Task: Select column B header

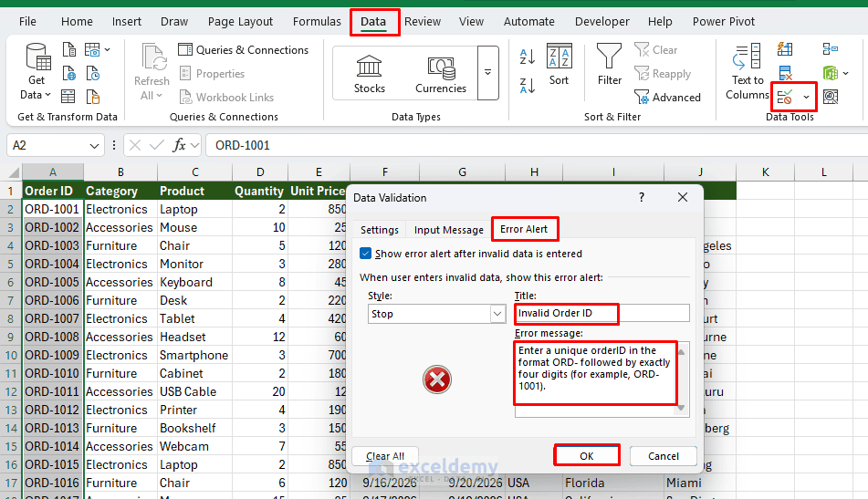Action: [120, 172]
